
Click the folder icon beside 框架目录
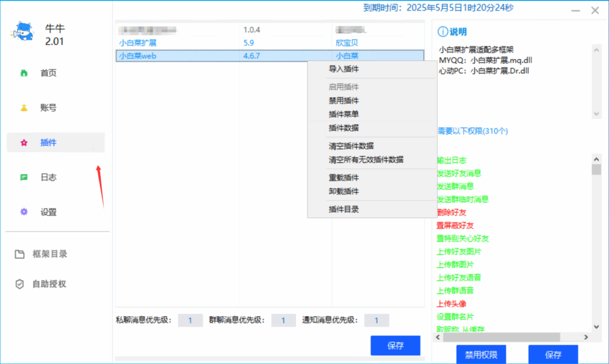coord(20,254)
